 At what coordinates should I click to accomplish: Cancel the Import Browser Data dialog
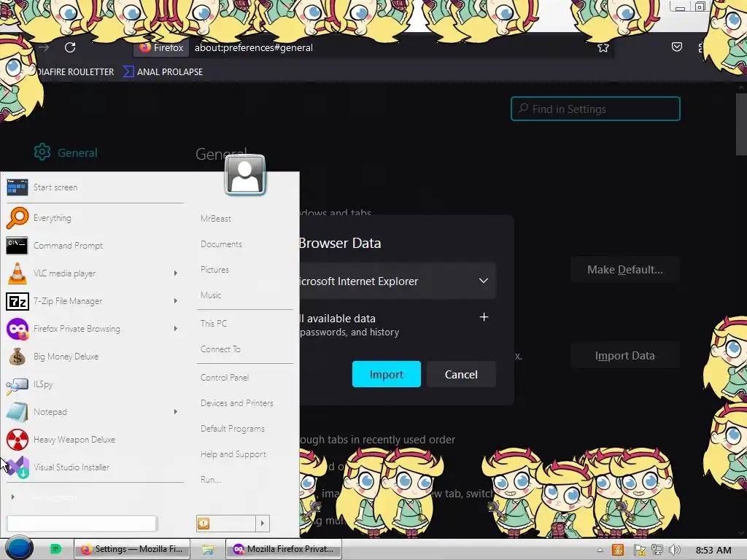(x=461, y=374)
